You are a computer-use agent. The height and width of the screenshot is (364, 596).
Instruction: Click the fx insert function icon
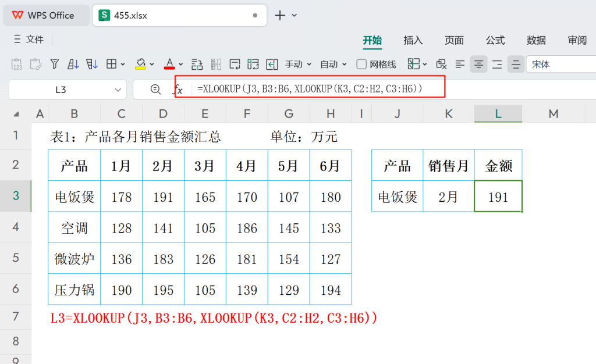point(178,90)
